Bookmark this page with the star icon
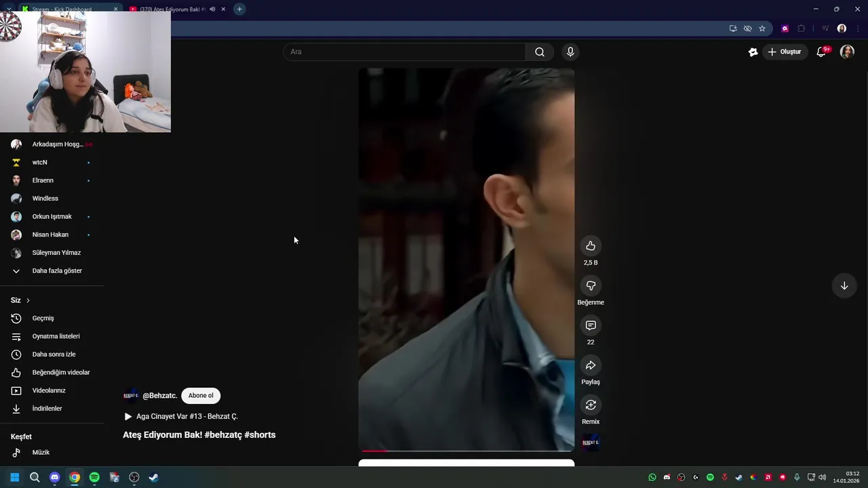 pos(762,28)
